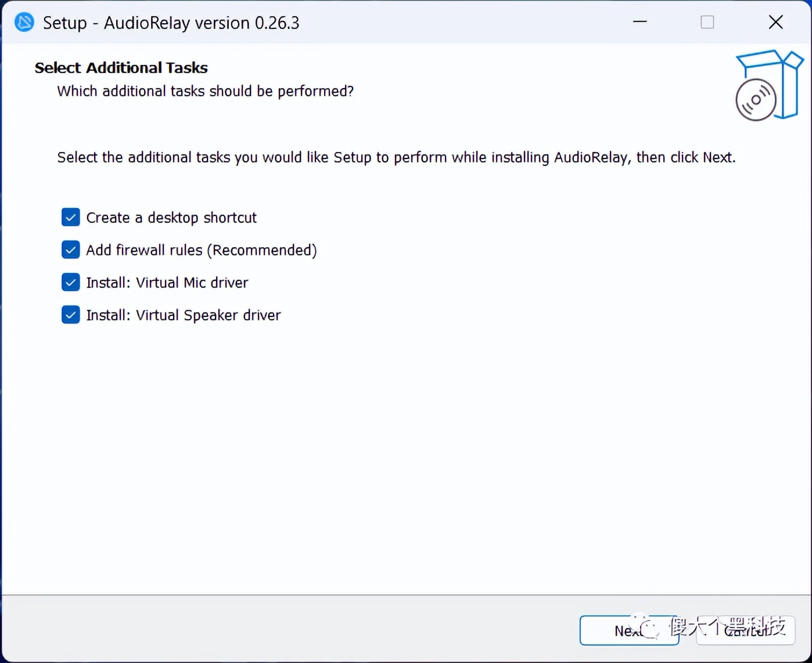Click the 'Add firewall rules (Recommended)' label text
This screenshot has width=812, height=663.
(202, 250)
